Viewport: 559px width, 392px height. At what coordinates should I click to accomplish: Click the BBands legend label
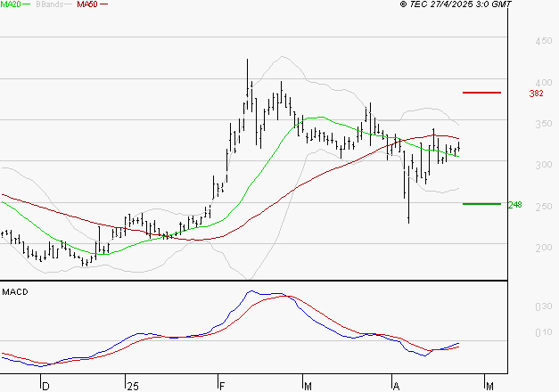tap(50, 4)
